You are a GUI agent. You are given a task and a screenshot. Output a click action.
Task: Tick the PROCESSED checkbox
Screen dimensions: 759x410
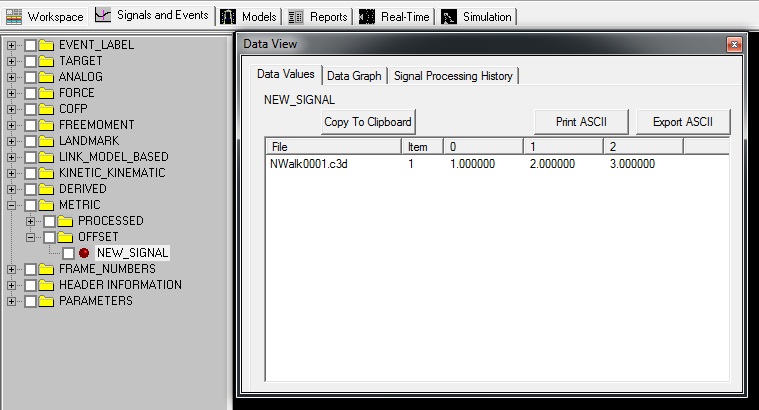[x=49, y=221]
